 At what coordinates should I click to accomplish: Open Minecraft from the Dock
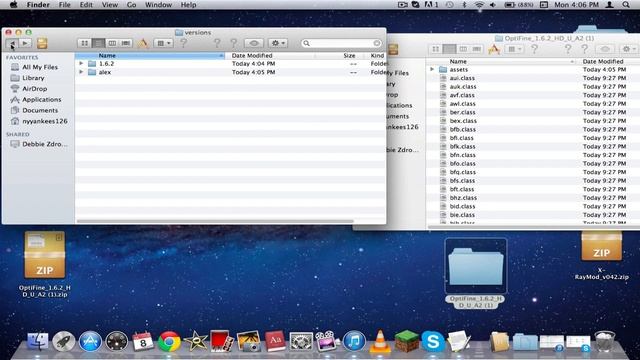[407, 341]
